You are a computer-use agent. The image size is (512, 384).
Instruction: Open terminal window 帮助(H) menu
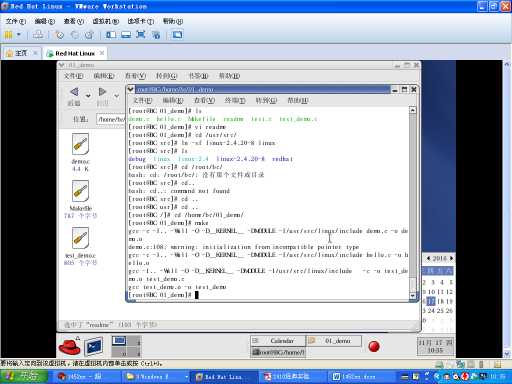pyautogui.click(x=298, y=100)
